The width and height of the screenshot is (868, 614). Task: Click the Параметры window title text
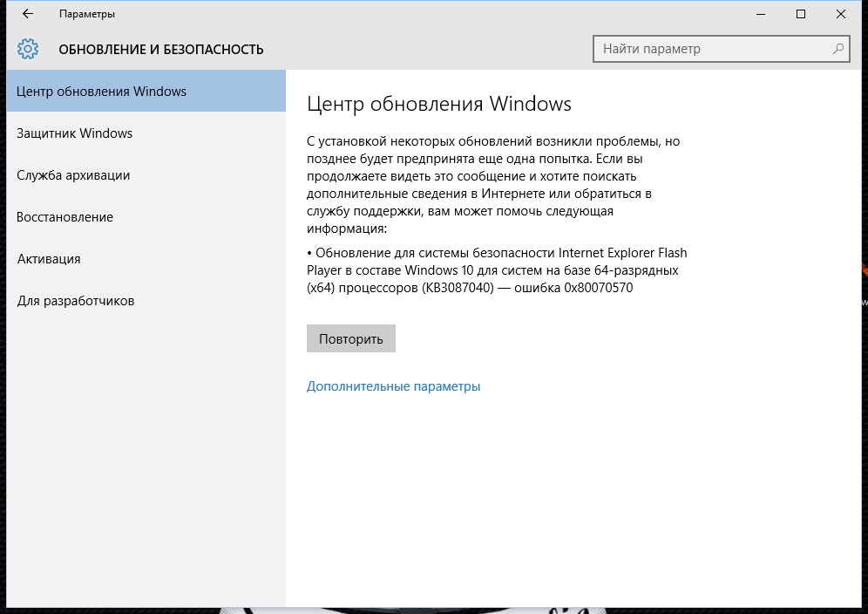[86, 14]
